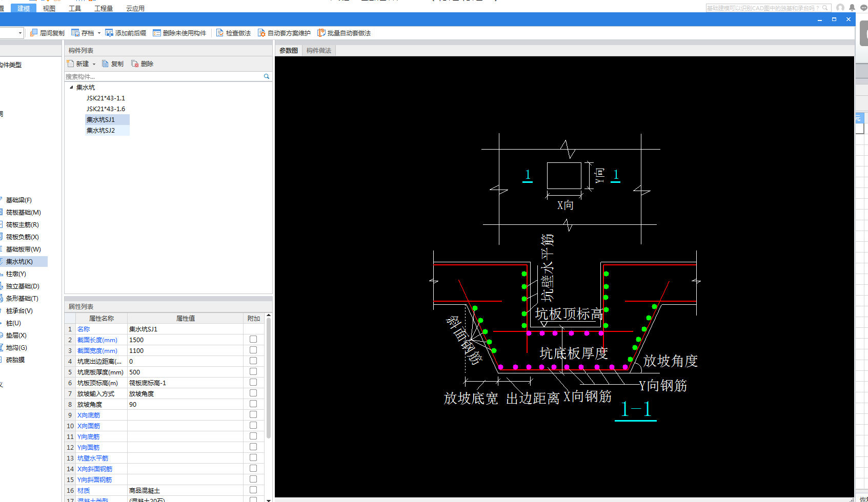The image size is (868, 502).
Task: Open the 视图 ribbon tab
Action: 49,8
